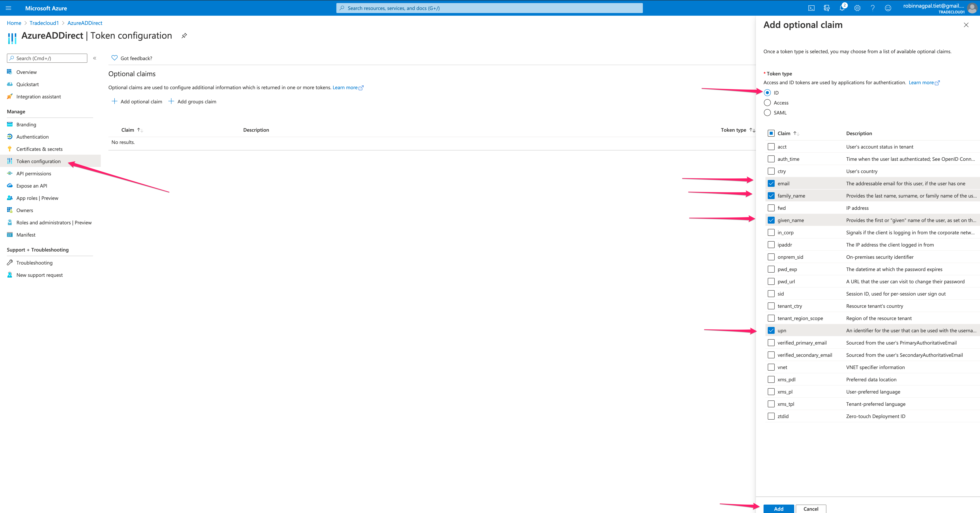The image size is (980, 513).
Task: Uncheck the given_name claim checkbox
Action: pos(771,220)
